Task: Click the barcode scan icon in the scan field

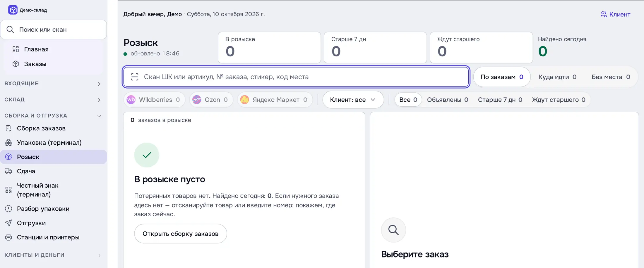Action: [135, 77]
